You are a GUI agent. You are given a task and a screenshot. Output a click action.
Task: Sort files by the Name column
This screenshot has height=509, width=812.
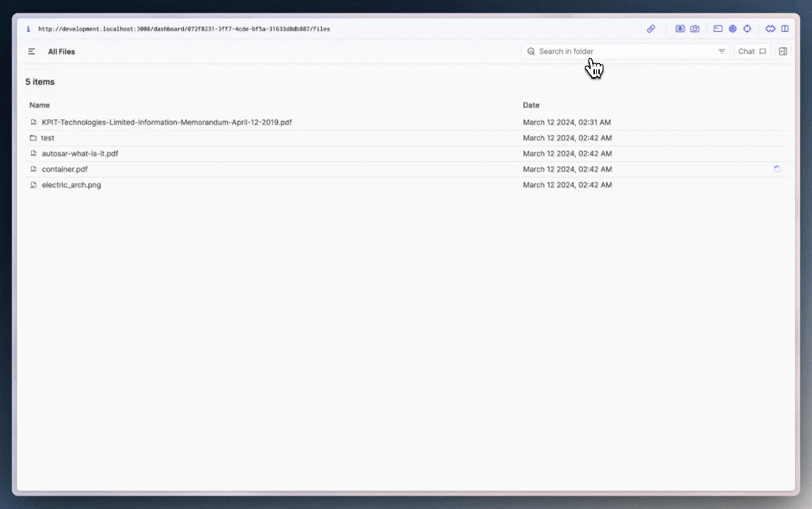(40, 105)
